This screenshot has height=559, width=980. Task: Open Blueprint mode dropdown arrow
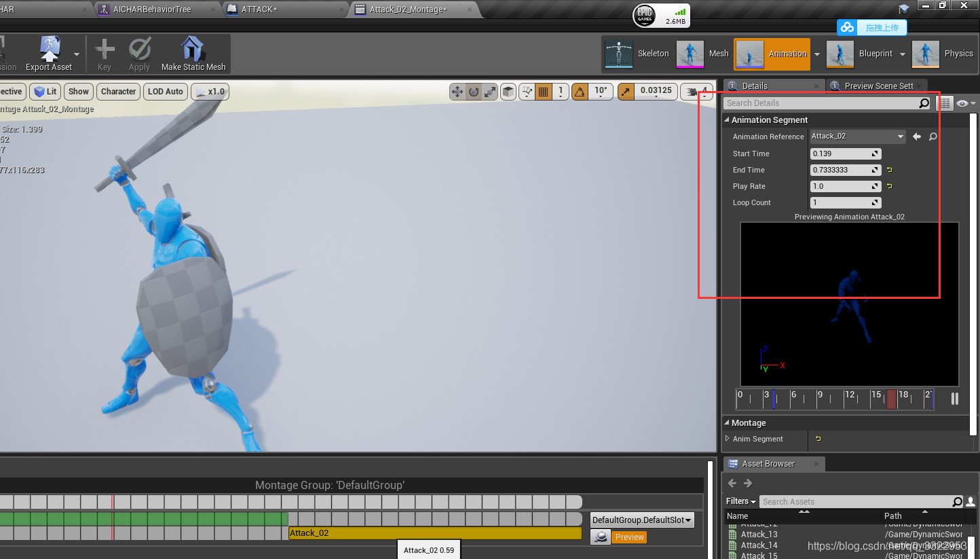903,54
